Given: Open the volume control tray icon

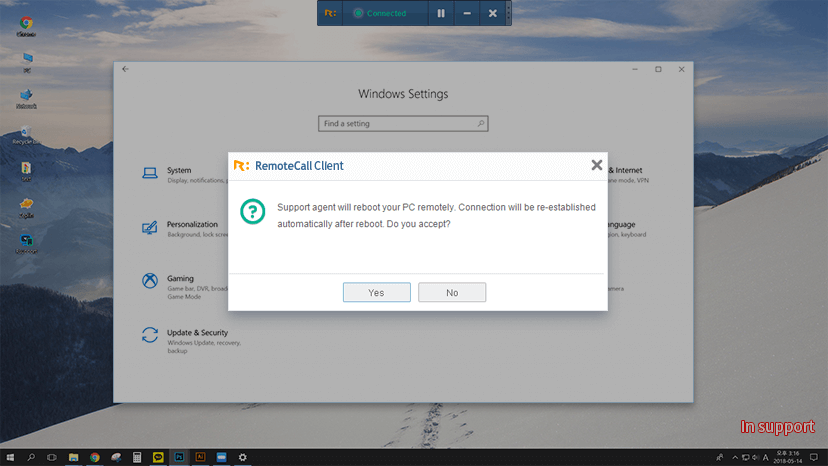Looking at the screenshot, I should (x=755, y=458).
